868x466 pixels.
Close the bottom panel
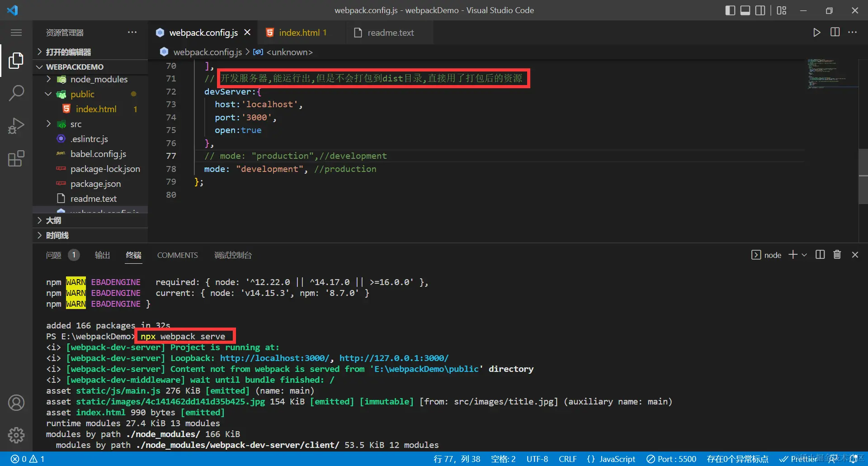(x=855, y=255)
